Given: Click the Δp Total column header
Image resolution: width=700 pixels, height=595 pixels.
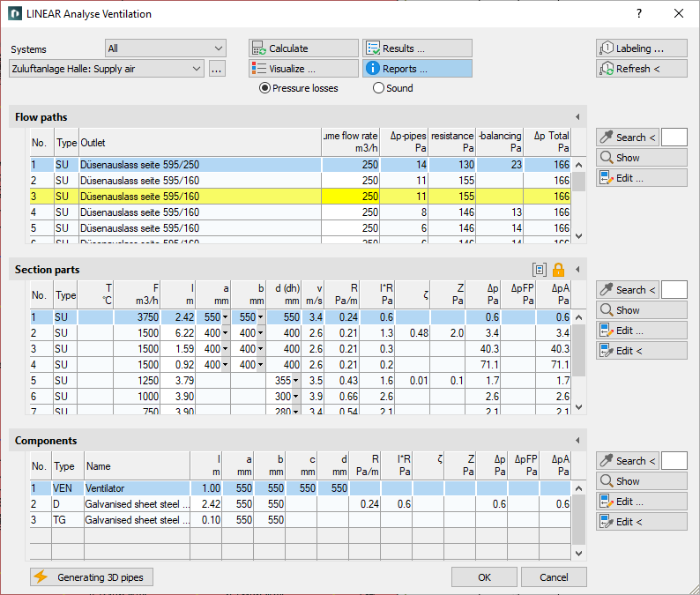Looking at the screenshot, I should [x=547, y=142].
